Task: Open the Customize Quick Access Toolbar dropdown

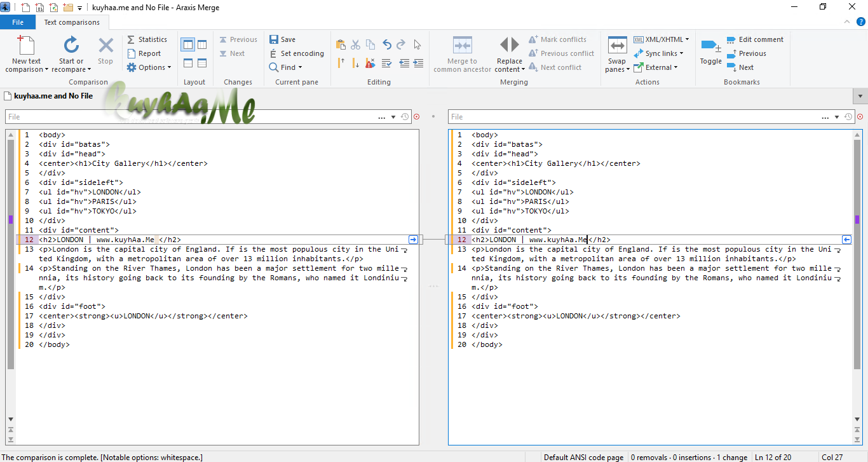Action: [80, 8]
